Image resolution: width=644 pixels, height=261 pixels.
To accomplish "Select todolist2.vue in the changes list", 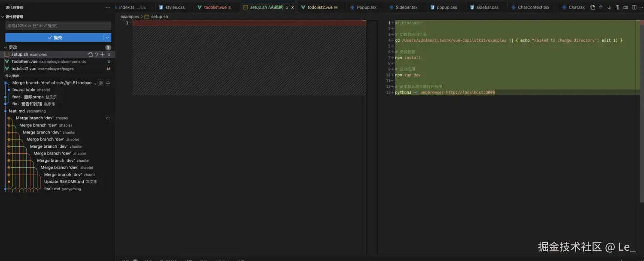I will tap(58, 69).
